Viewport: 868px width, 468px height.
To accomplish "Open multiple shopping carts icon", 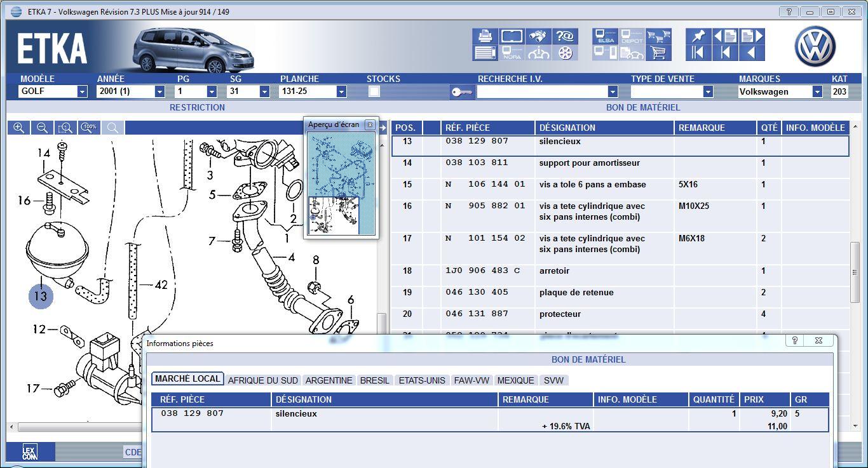I will (658, 36).
